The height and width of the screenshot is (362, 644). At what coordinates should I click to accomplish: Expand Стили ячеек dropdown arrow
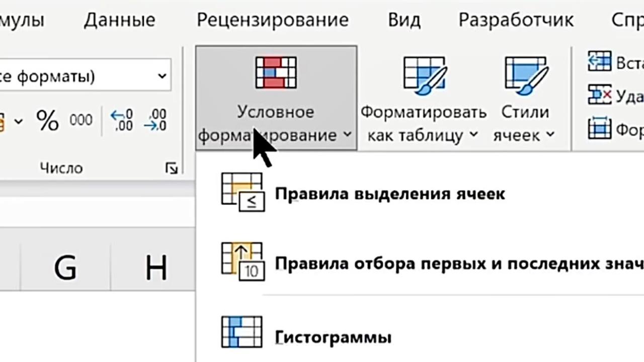click(x=550, y=135)
